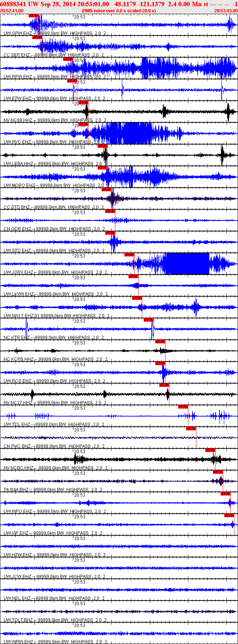The height and width of the screenshot is (644, 238).
Task: Select the red pick marker on NN17 trace
Action: pos(137,298)
